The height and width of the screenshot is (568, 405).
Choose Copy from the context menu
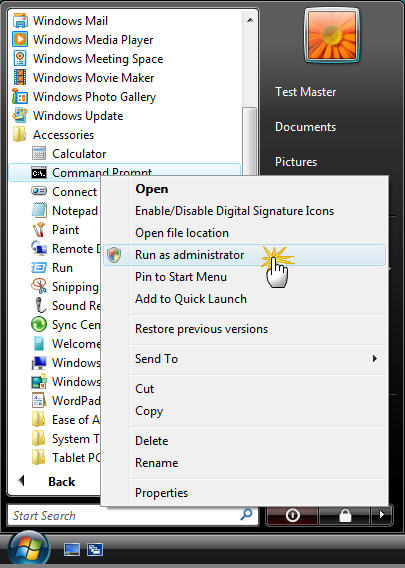tap(149, 411)
